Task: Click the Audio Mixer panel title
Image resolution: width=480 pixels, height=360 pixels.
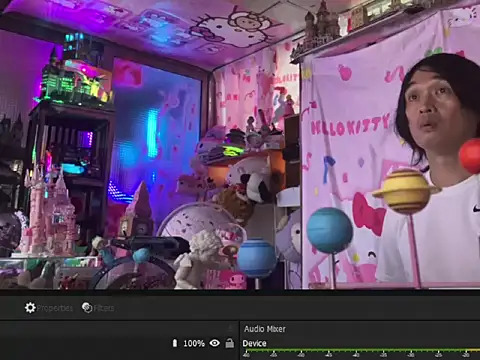Action: [265, 329]
